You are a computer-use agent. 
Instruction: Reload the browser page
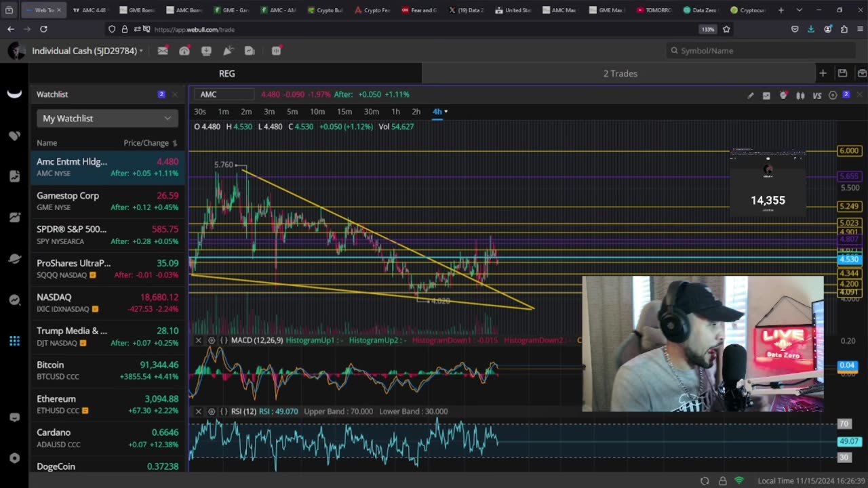pos(43,29)
